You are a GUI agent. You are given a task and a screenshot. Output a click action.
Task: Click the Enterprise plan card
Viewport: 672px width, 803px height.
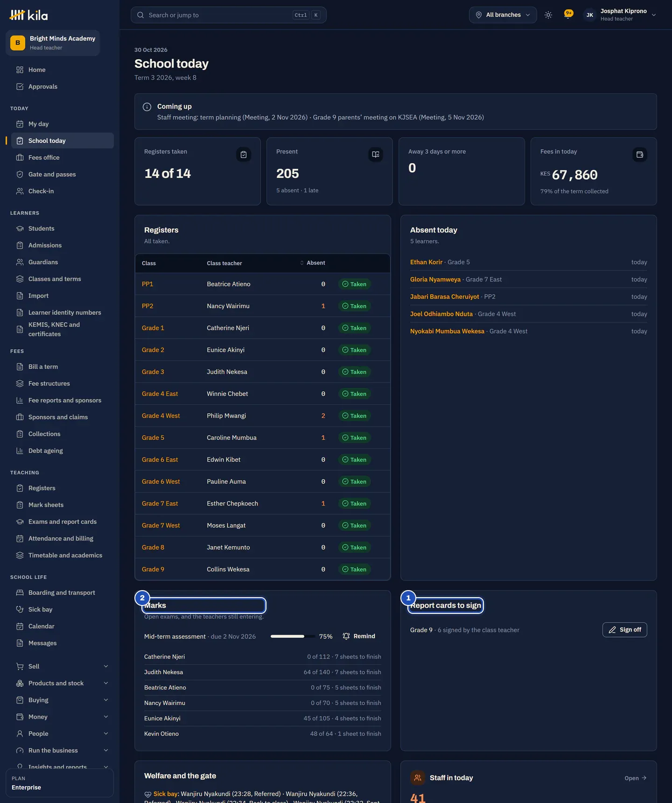pos(60,783)
